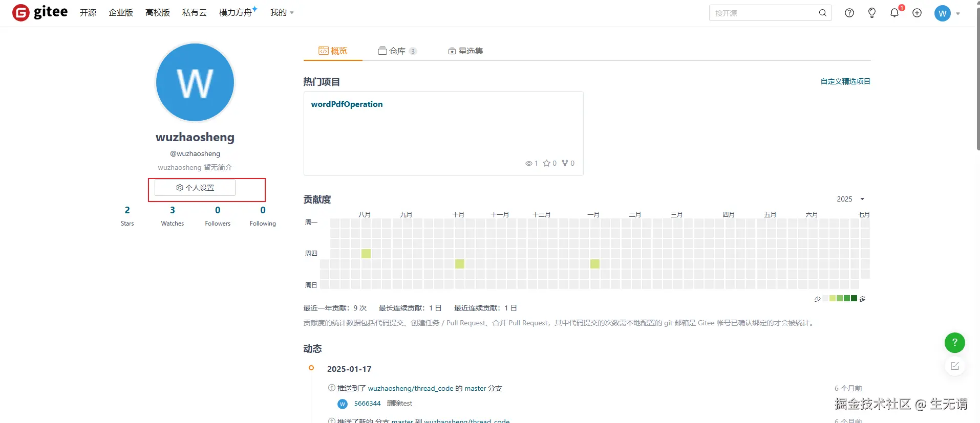Open the help question mark icon in header
The image size is (980, 423).
coord(849,13)
